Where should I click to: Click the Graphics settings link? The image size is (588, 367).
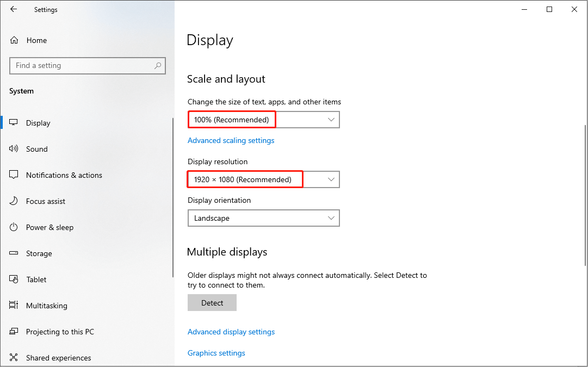[x=216, y=353]
